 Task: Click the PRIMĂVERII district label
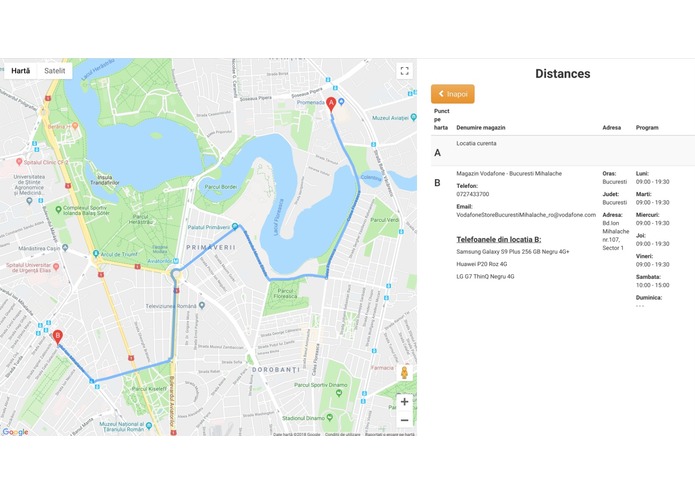click(211, 247)
